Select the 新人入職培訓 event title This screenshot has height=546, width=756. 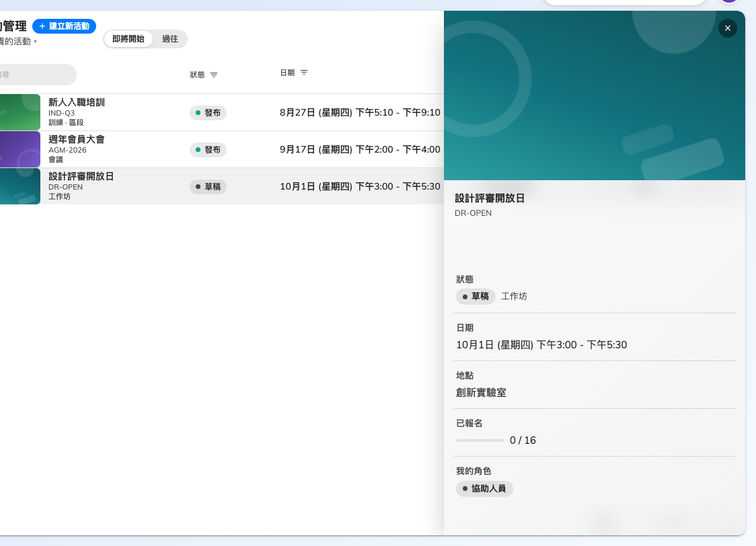[77, 102]
